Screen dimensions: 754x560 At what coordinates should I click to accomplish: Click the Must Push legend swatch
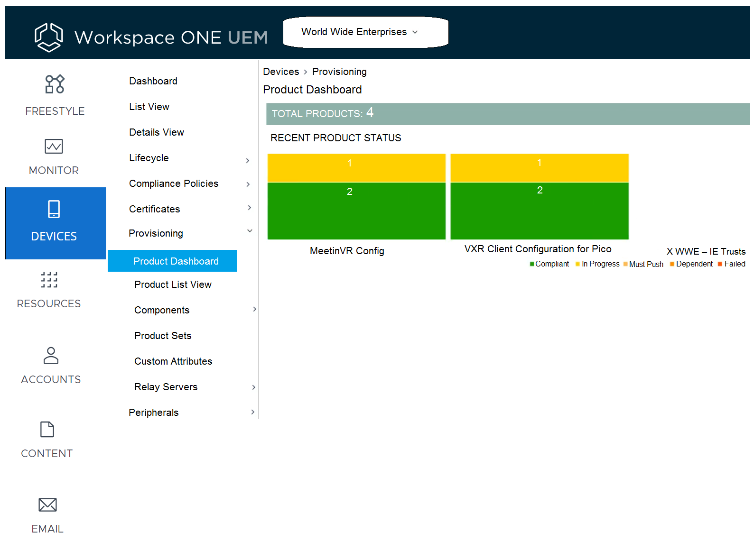click(625, 264)
